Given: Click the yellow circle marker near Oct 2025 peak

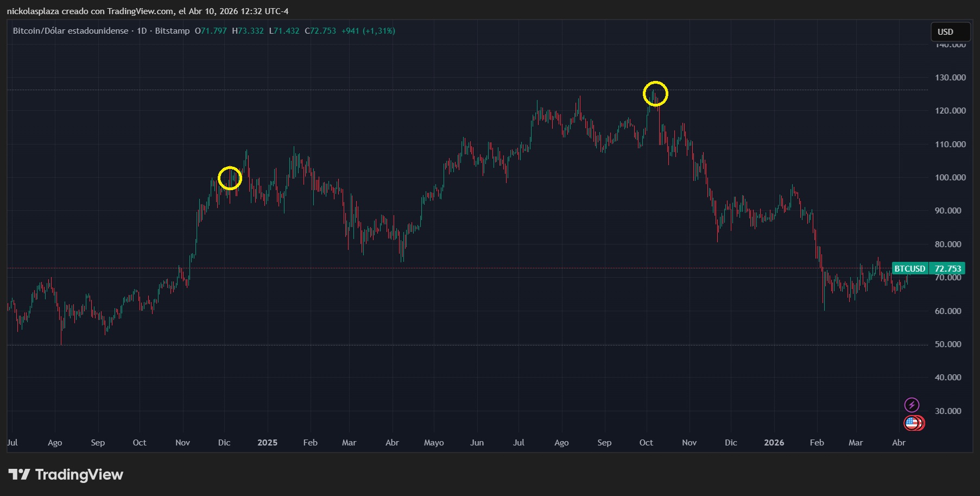Looking at the screenshot, I should tap(655, 94).
